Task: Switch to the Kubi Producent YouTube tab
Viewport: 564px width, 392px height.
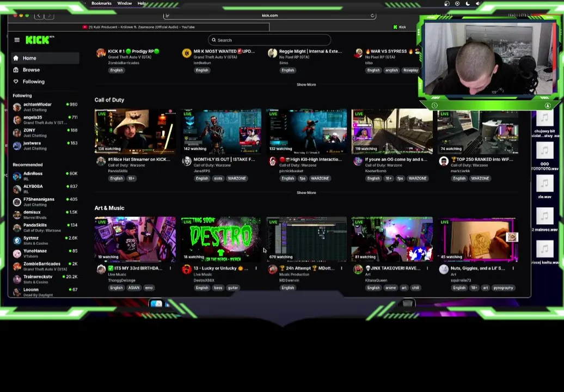Action: click(138, 27)
